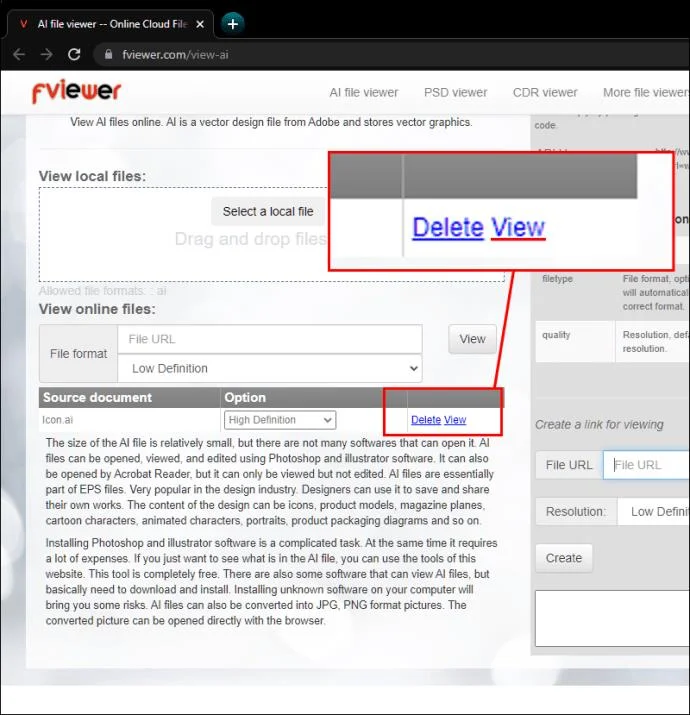Open a new tab with the plus button
Screen dimensions: 690x715
tap(233, 24)
